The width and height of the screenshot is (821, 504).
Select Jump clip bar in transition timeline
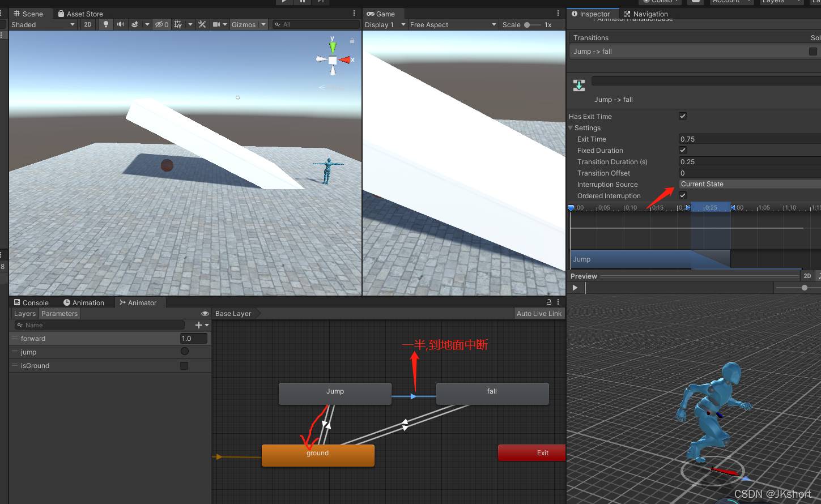coord(650,259)
